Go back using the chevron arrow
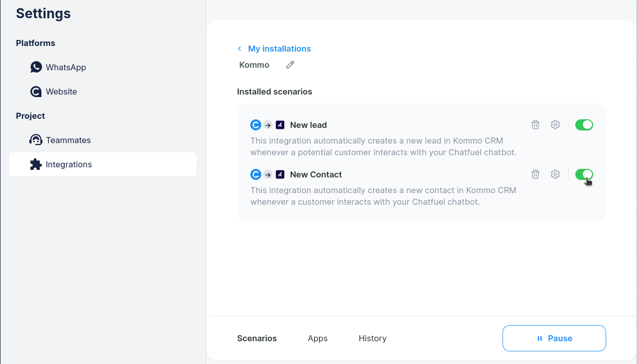This screenshot has width=638, height=364. click(x=240, y=49)
